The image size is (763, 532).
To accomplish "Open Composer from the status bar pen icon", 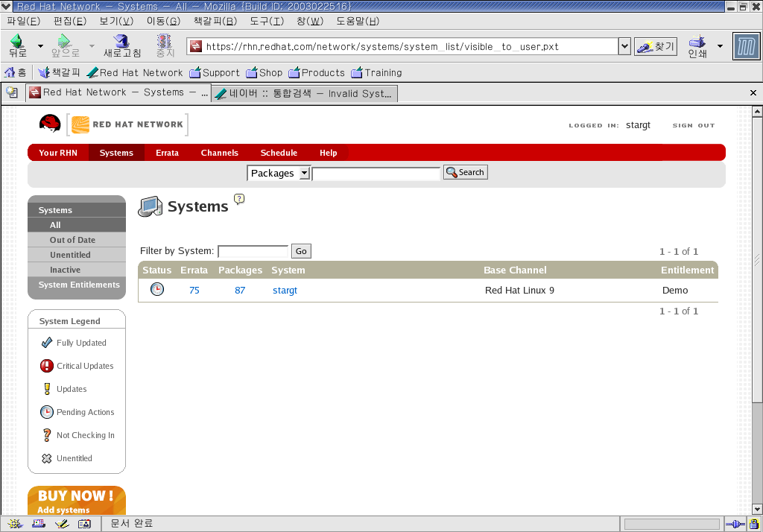I will click(62, 524).
